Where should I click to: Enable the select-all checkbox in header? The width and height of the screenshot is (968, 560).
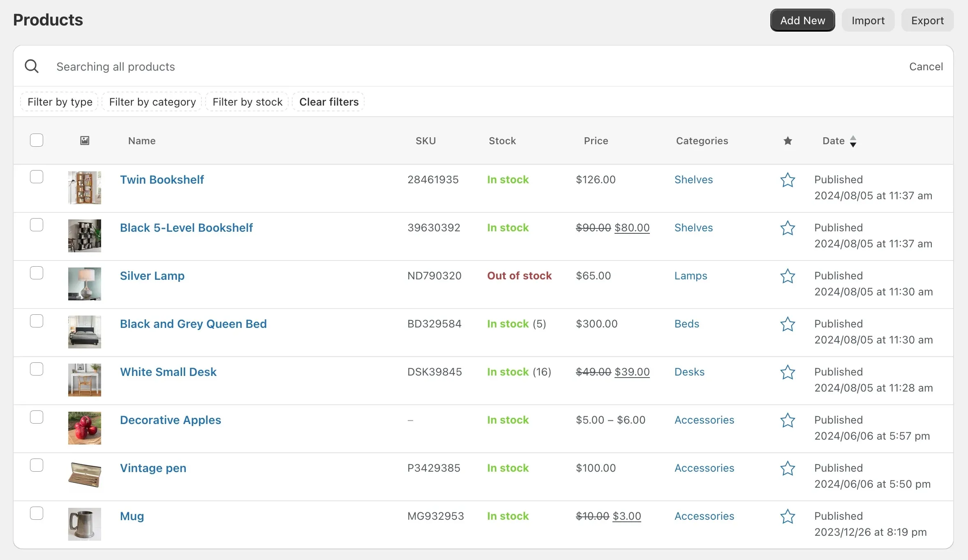(37, 140)
